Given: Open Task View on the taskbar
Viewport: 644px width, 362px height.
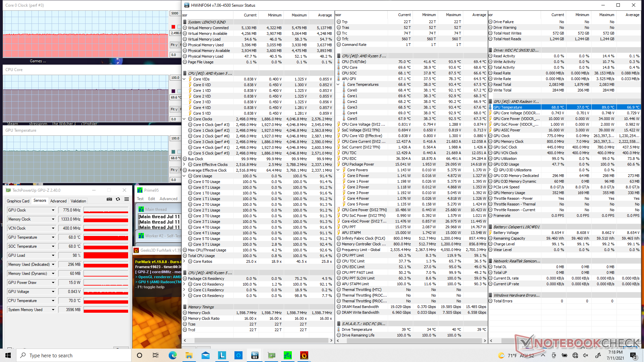Looking at the screenshot, I should coord(156,355).
